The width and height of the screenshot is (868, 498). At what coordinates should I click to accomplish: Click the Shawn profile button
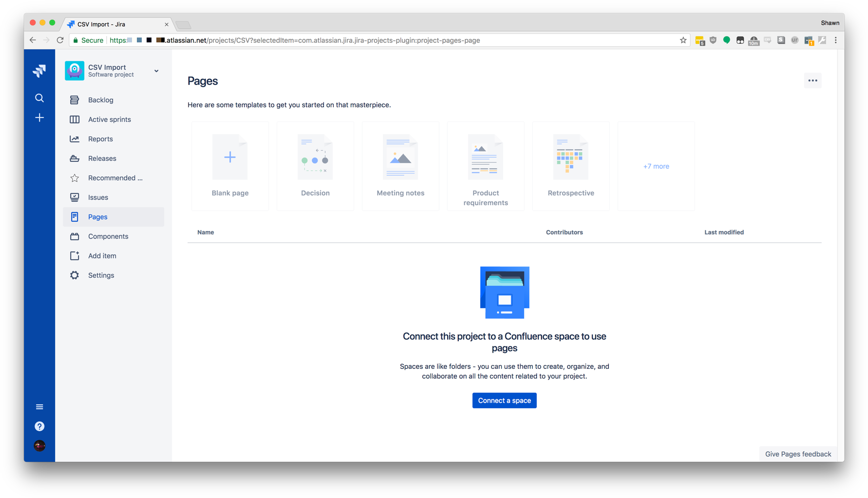pos(830,23)
